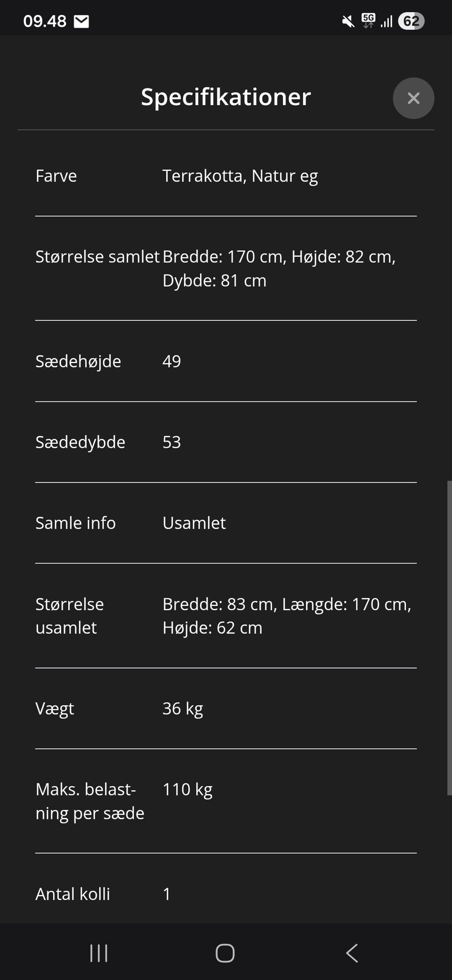Tap the Android back navigation arrow

point(352,953)
